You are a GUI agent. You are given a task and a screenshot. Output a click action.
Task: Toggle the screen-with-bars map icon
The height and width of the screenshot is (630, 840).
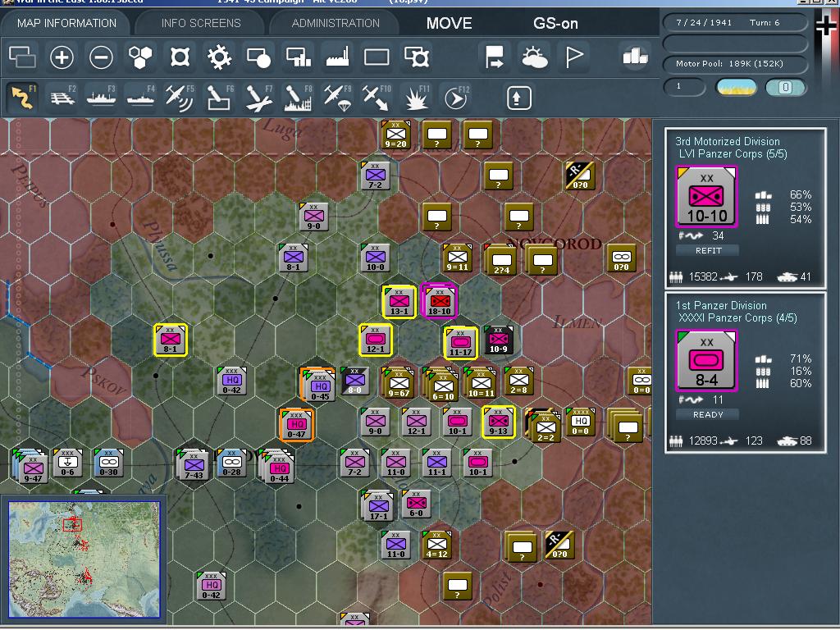(299, 57)
